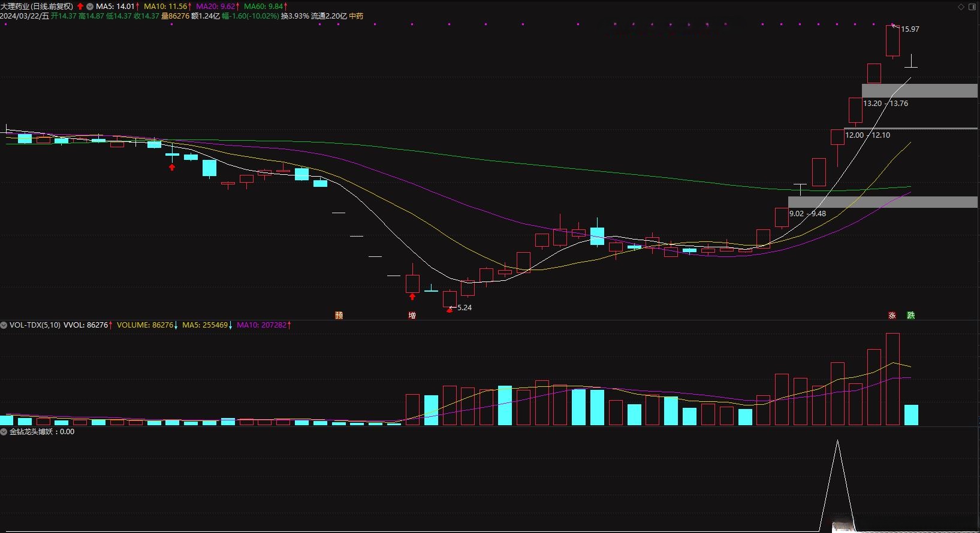Expand the 金钻龙头博妖 indicator dropdown
Viewport: 980px width, 533px height.
point(4,432)
